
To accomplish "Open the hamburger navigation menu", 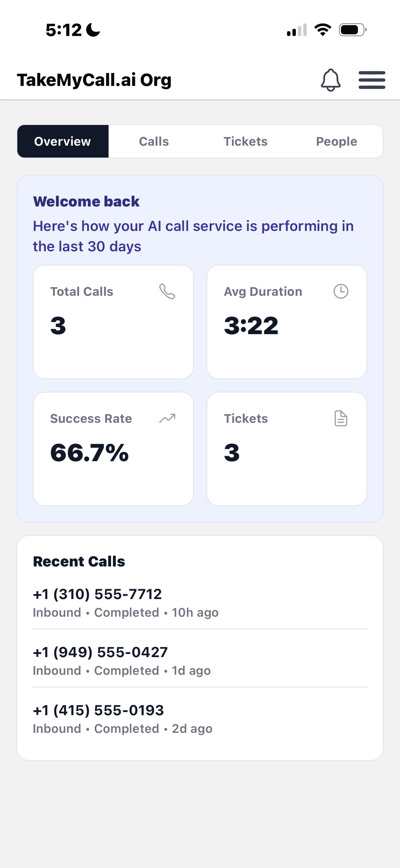I will tap(372, 80).
